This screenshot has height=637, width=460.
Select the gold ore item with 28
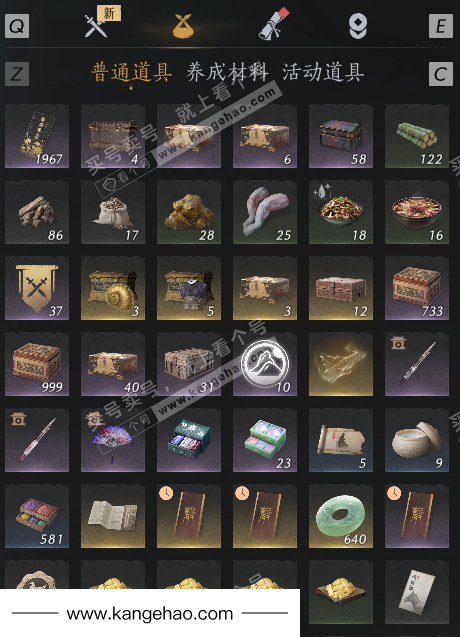pyautogui.click(x=189, y=212)
